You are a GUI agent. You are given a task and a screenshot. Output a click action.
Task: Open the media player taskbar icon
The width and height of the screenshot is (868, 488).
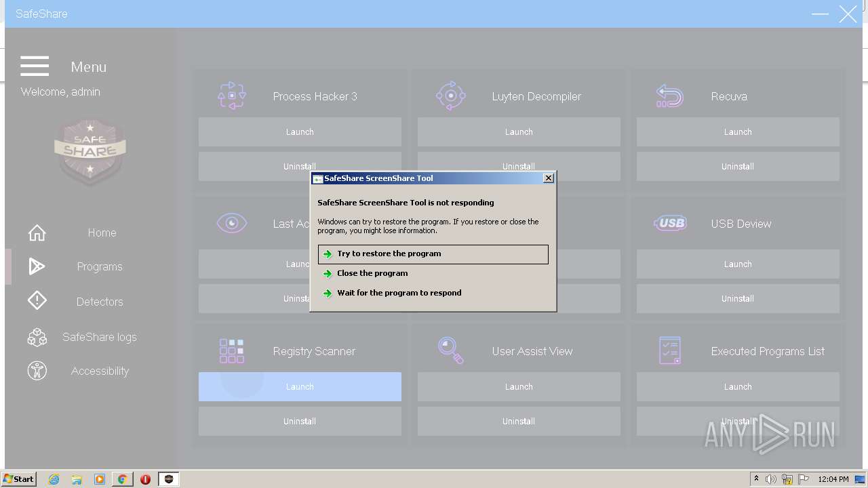pyautogui.click(x=100, y=479)
